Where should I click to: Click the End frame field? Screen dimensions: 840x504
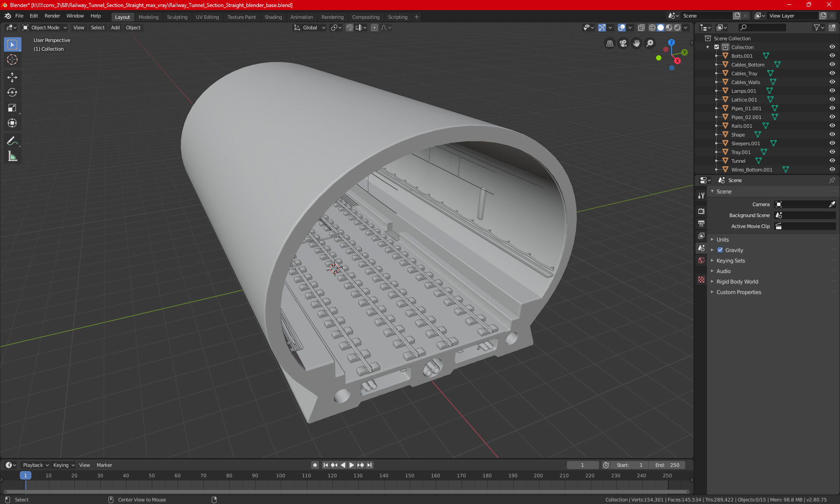pos(667,465)
